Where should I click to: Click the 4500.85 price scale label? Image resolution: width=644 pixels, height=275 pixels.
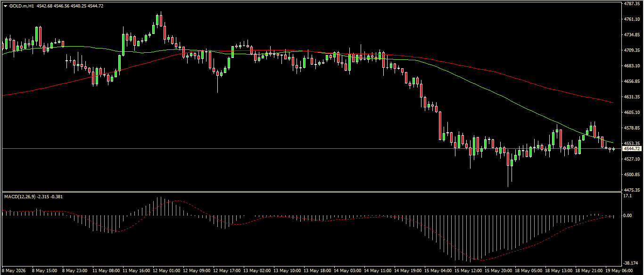[x=631, y=175]
